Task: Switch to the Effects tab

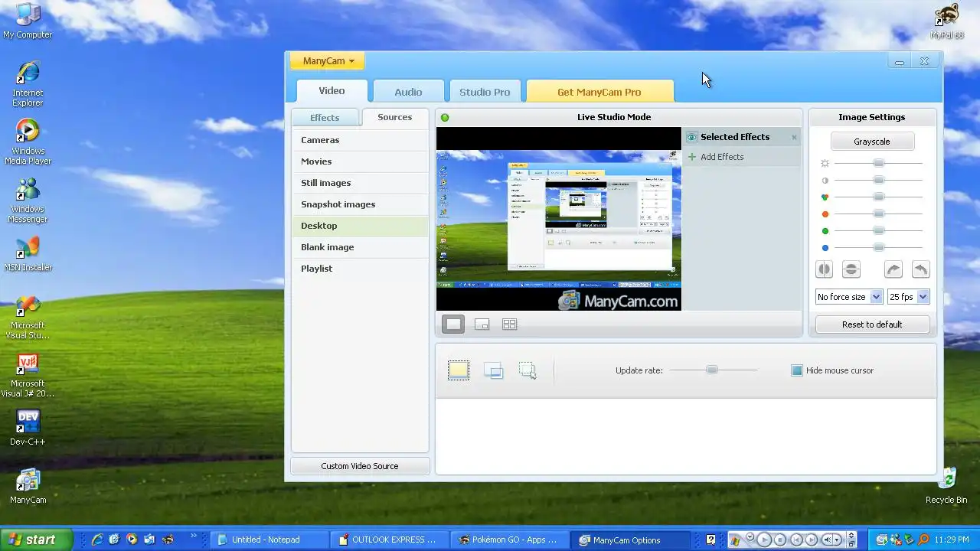Action: (325, 118)
